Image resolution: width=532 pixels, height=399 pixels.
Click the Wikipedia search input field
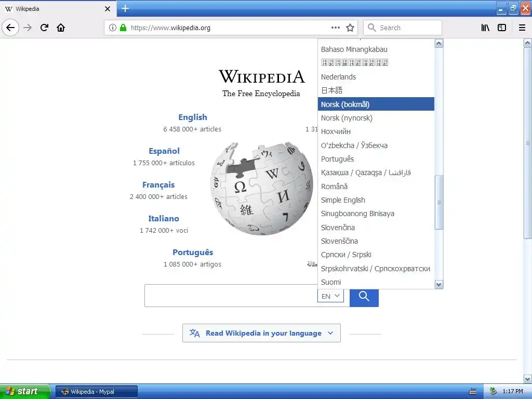(x=231, y=296)
